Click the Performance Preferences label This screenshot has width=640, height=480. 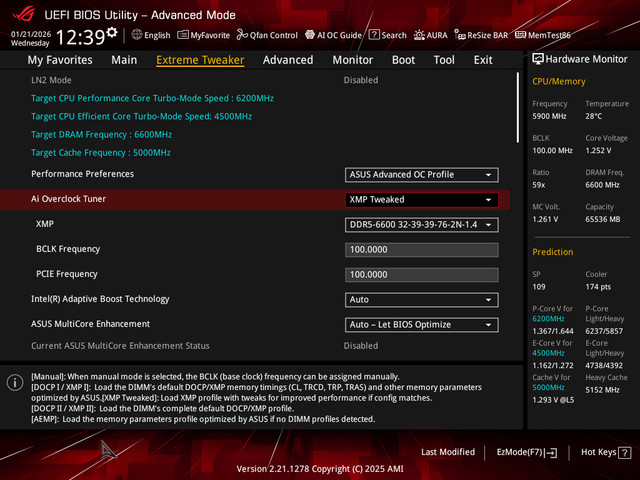pos(82,174)
